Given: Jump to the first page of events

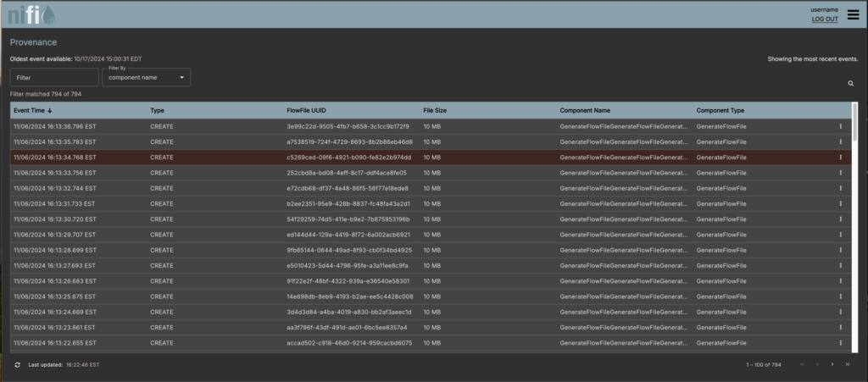Looking at the screenshot, I should [x=802, y=364].
